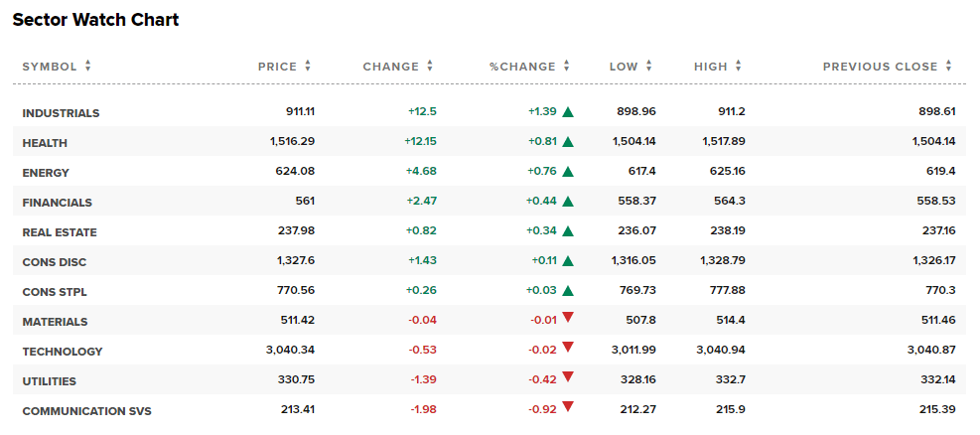Open the HEALTH sector symbol
Viewport: 980px width, 435px height.
[x=45, y=143]
